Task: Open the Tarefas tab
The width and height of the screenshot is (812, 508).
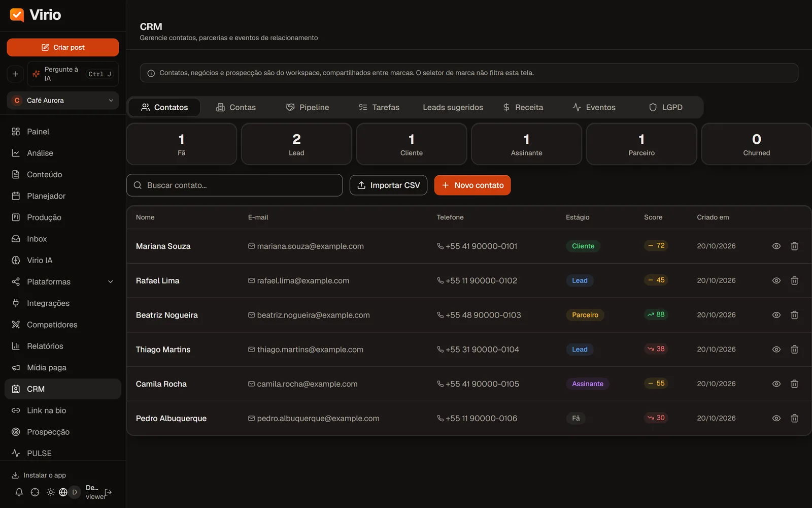Action: pos(379,107)
